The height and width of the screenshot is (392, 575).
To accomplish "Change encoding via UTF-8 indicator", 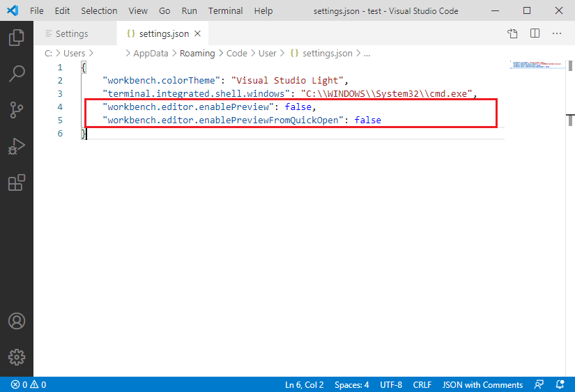I will click(x=391, y=384).
